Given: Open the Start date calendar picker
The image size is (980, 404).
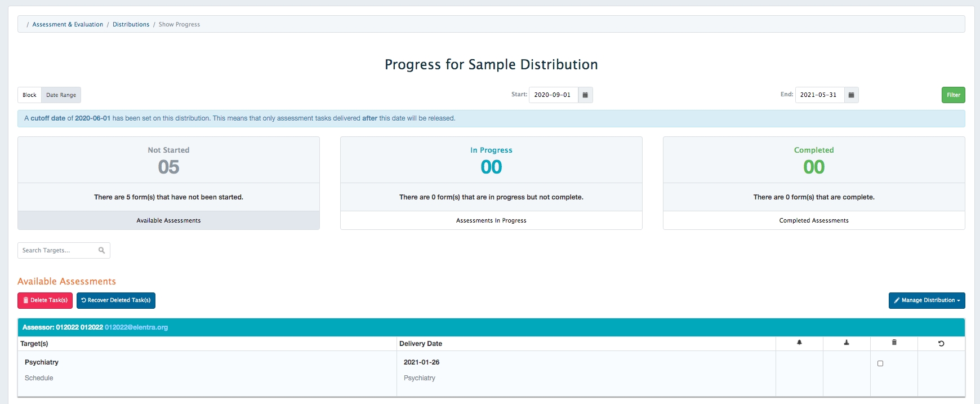Looking at the screenshot, I should tap(585, 95).
